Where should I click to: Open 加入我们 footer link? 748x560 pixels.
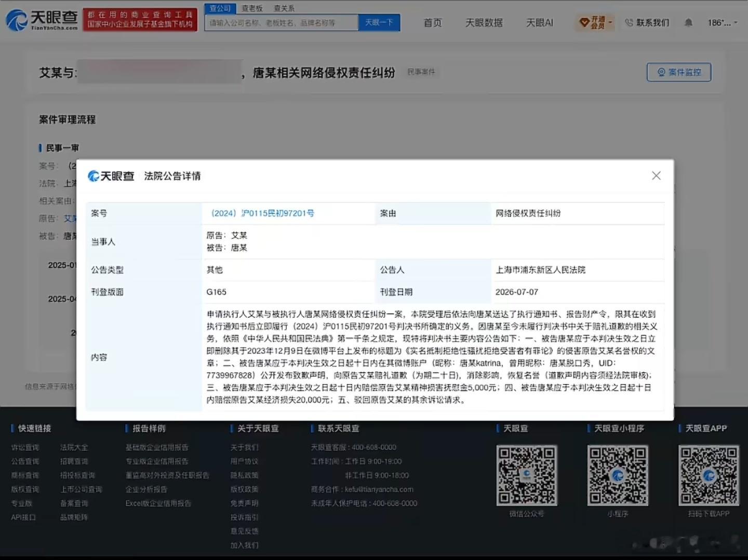pos(244,545)
